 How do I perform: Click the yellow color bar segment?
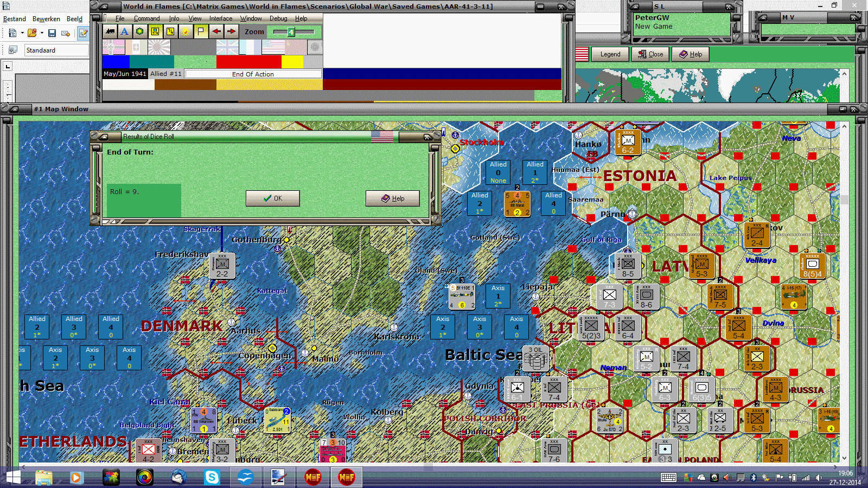point(293,62)
